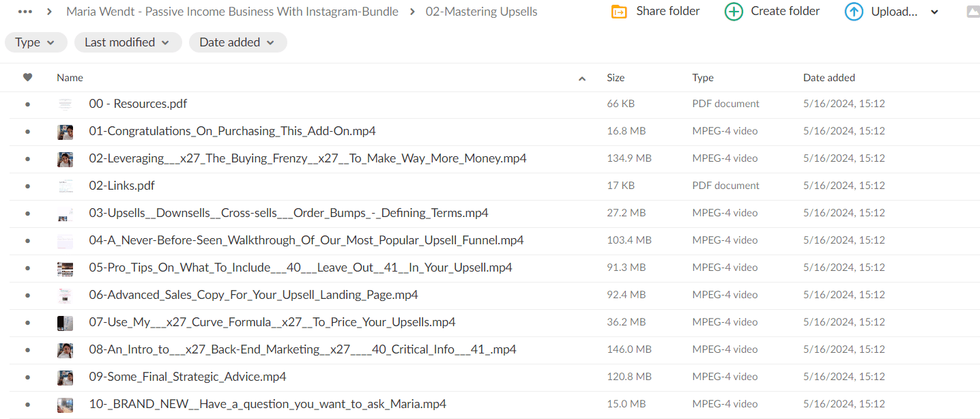Toggle favorite dot for 00 - Resources.pdf
980x419 pixels.
[27, 104]
